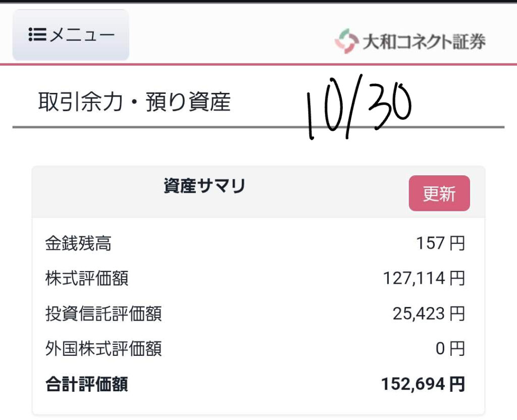Select the 127,114円 stock valuation amount
Image resolution: width=517 pixels, height=420 pixels.
[x=424, y=279]
